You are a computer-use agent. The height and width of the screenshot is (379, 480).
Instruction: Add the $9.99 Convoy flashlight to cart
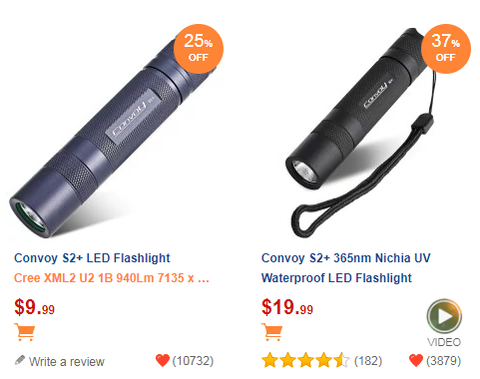point(24,332)
